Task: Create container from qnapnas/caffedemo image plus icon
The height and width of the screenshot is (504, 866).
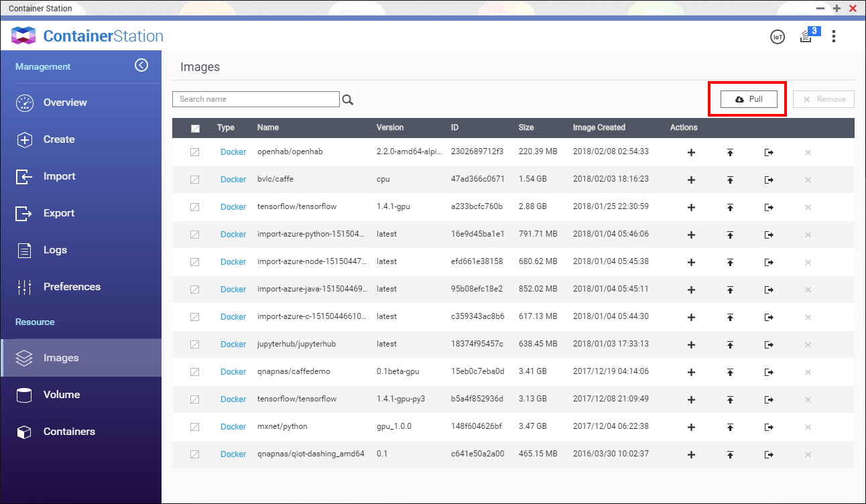Action: [691, 372]
